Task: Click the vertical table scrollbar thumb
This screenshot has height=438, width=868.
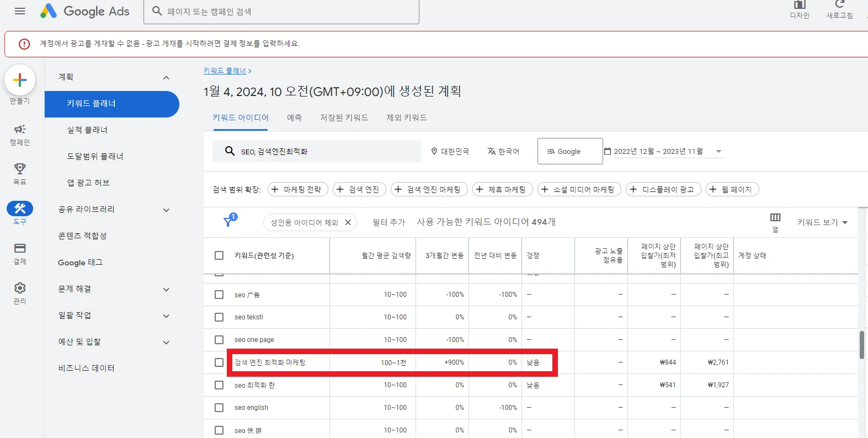Action: (862, 345)
